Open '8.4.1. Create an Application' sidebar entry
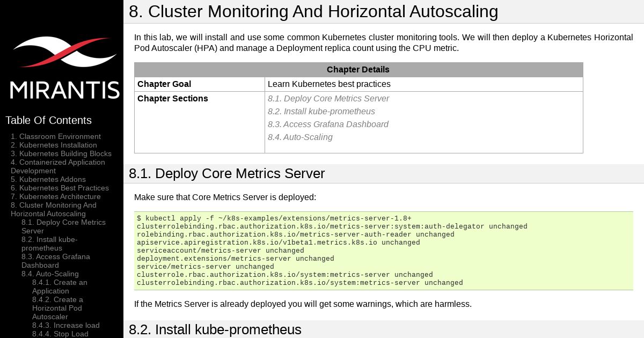The image size is (644, 338). click(60, 286)
